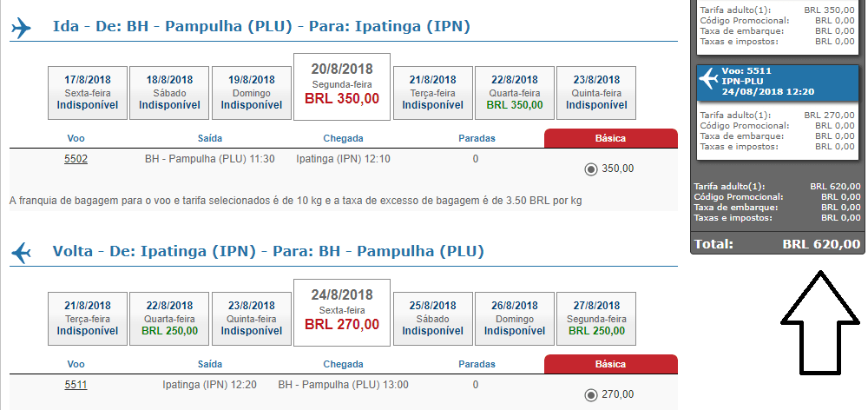868x410 pixels.
Task: Click the return Volta airplane icon
Action: tap(21, 253)
